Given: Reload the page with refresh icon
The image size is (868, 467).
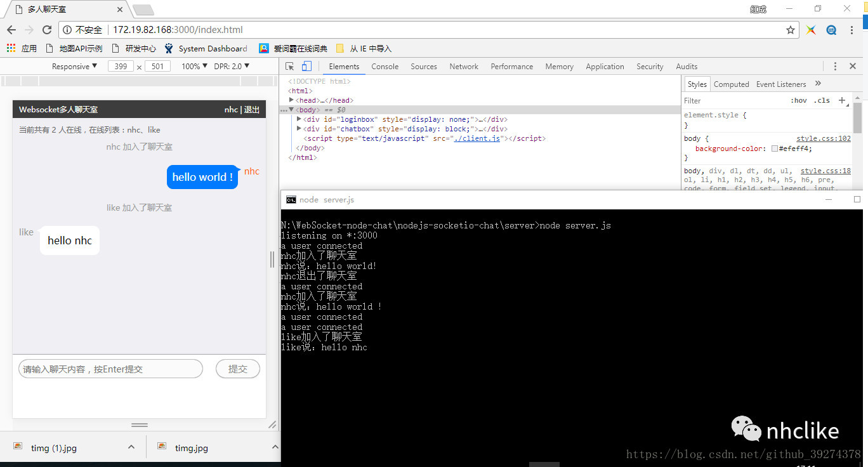Looking at the screenshot, I should click(x=46, y=30).
